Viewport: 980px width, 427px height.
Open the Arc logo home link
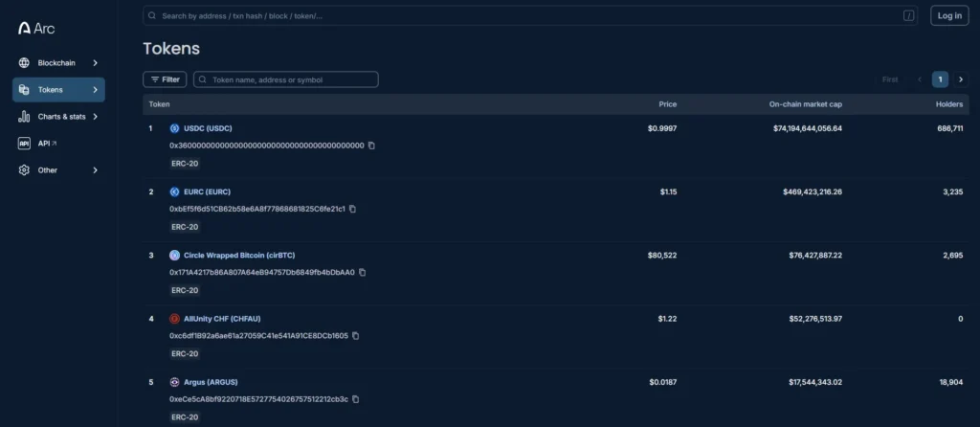(36, 28)
